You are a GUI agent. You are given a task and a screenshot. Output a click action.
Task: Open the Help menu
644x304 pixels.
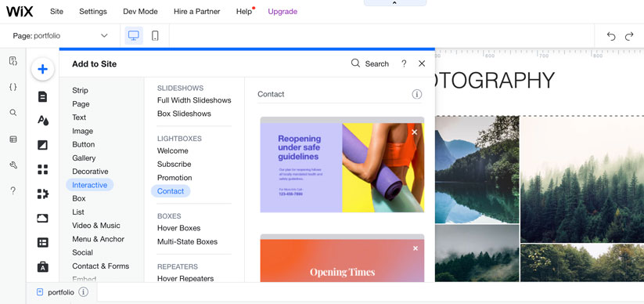[244, 12]
